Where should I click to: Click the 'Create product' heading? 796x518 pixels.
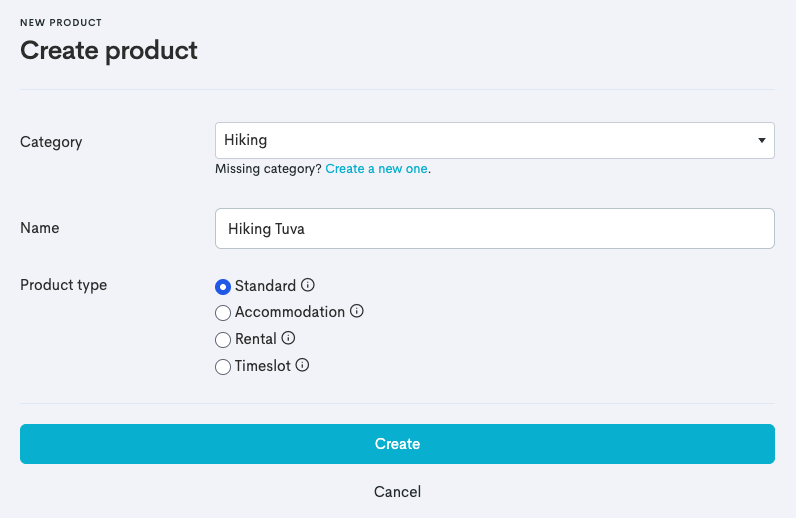[109, 50]
